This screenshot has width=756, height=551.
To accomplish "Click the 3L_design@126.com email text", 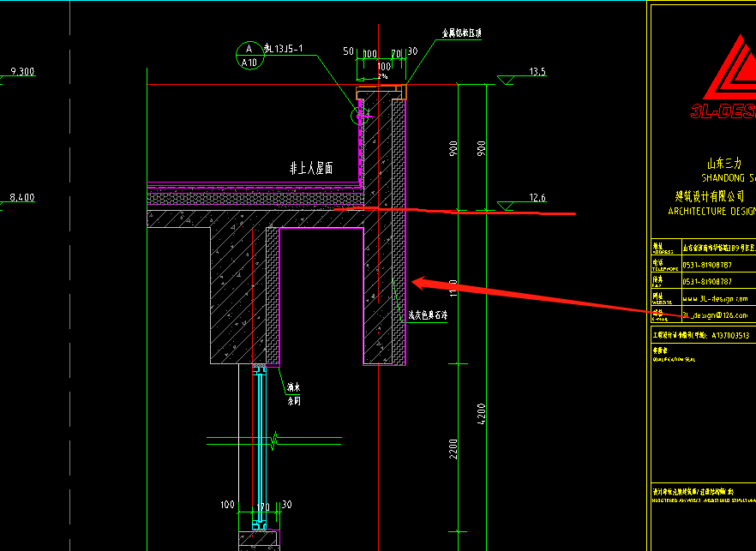I will click(715, 314).
